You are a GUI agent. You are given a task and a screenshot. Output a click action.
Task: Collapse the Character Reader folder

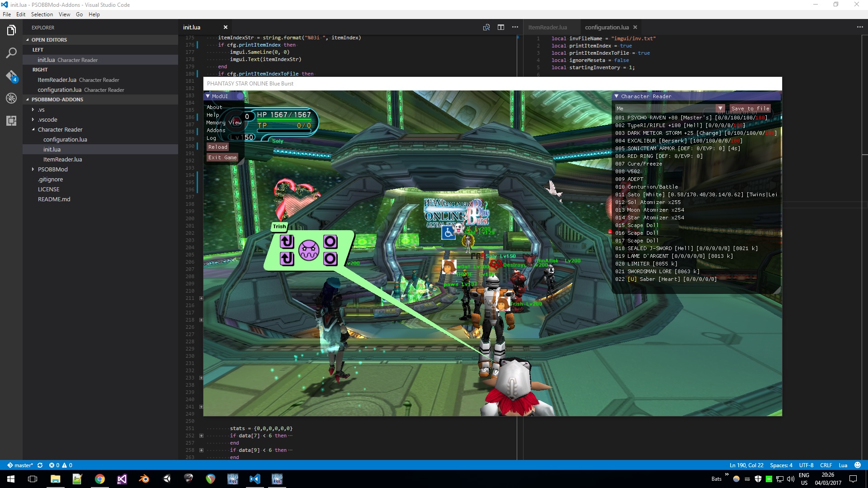(33, 129)
